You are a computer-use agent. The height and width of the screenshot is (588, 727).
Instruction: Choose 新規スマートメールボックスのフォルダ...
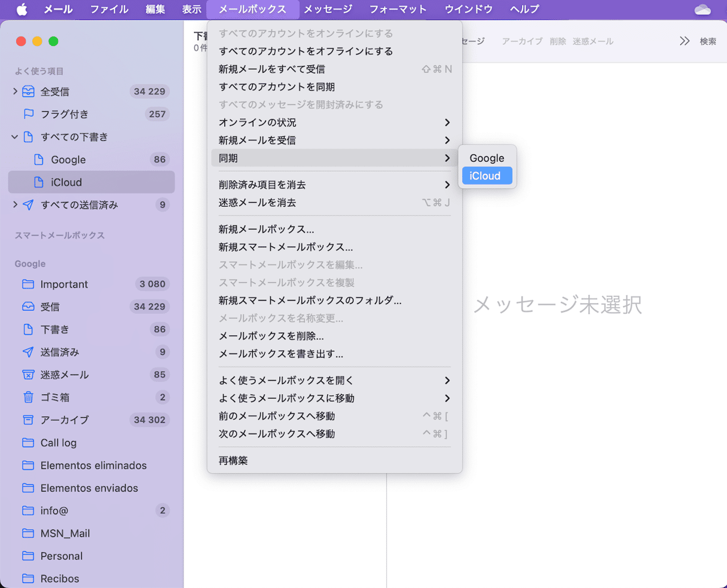335,300
